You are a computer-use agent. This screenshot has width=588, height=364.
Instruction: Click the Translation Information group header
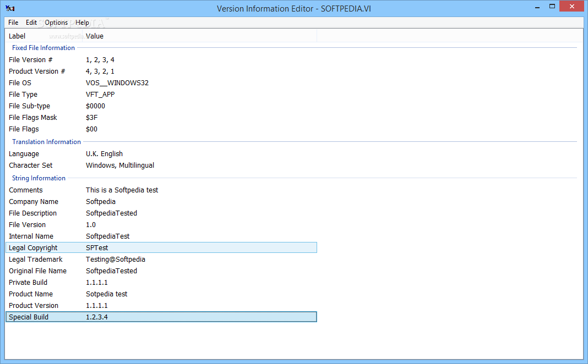(x=46, y=142)
